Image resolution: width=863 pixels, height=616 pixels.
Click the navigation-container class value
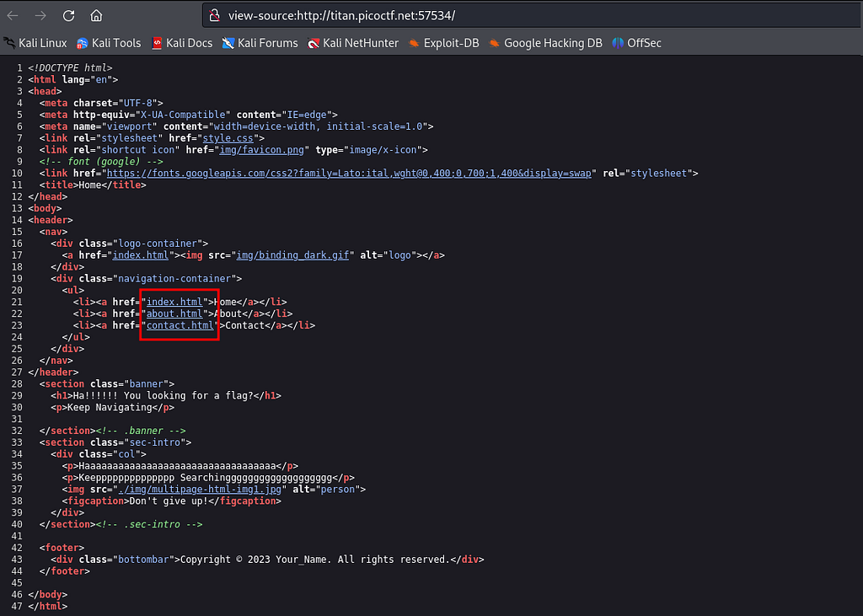(x=174, y=279)
